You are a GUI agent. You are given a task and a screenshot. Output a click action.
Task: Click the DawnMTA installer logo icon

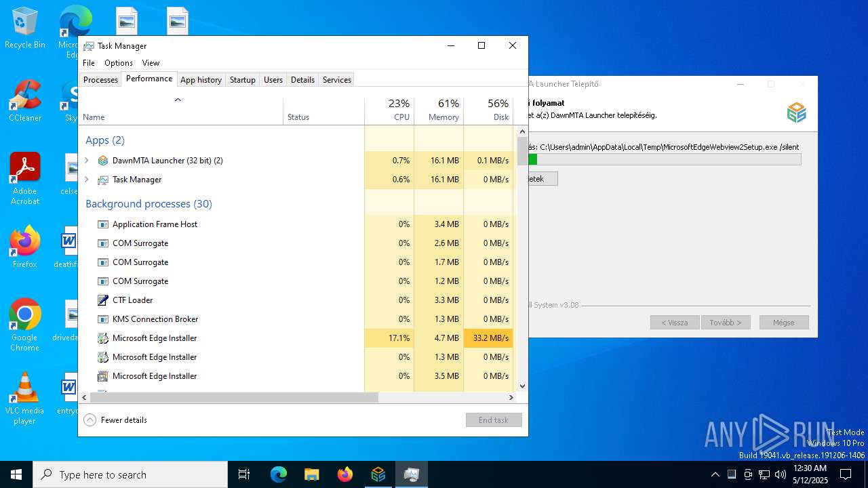tap(796, 113)
